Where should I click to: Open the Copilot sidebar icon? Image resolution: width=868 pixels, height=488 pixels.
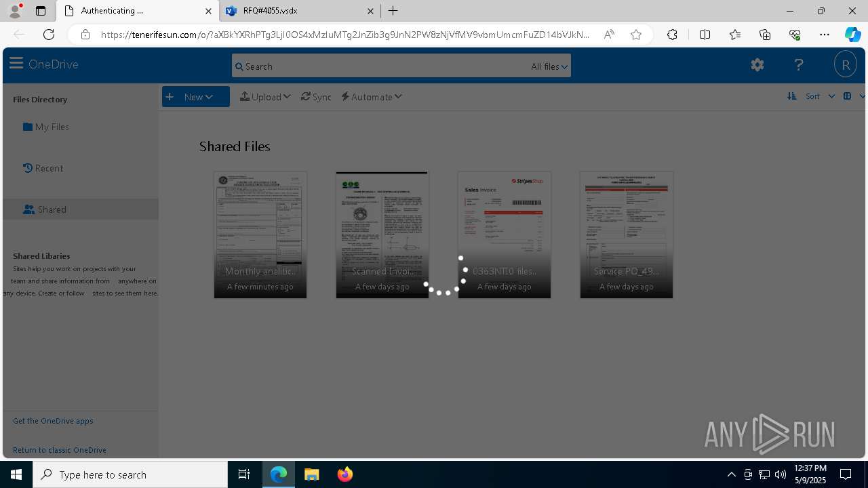(x=852, y=35)
